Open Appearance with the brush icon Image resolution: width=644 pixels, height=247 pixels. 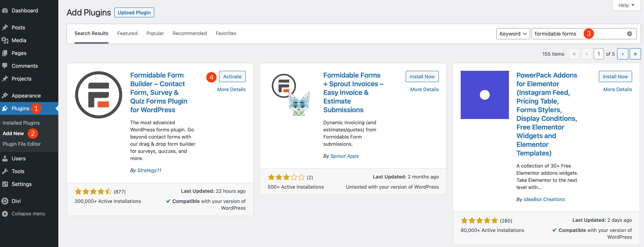pyautogui.click(x=5, y=95)
